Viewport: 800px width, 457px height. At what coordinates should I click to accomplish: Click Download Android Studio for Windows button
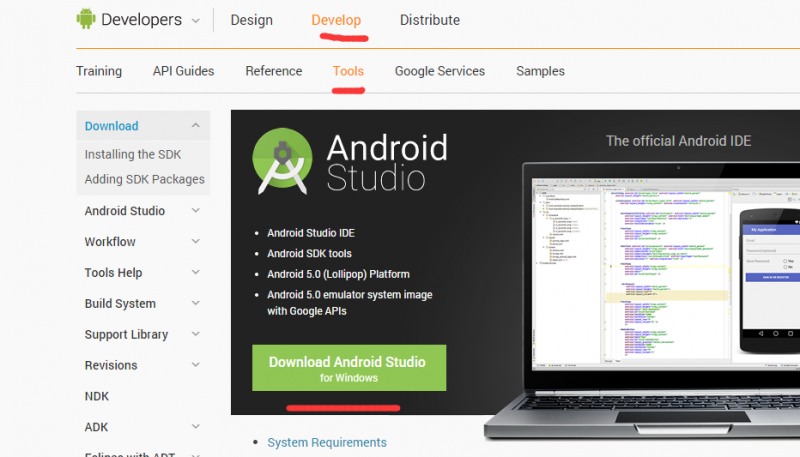click(348, 368)
